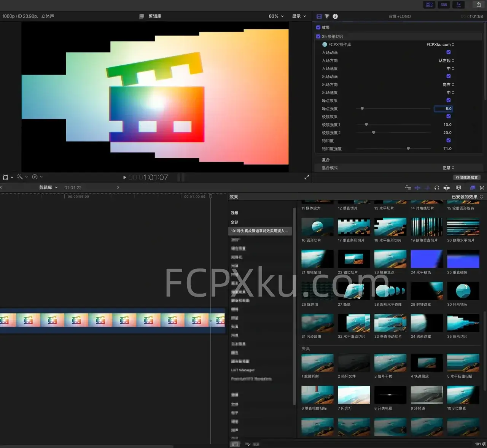
Task: Select the Crop tool icon under the viewer
Action: click(5, 177)
